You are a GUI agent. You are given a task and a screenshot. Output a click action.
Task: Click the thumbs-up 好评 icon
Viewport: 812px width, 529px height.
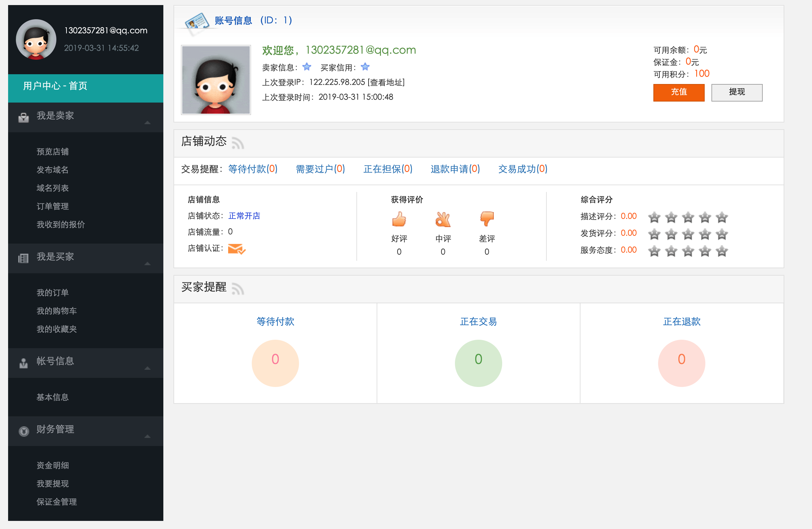point(399,219)
